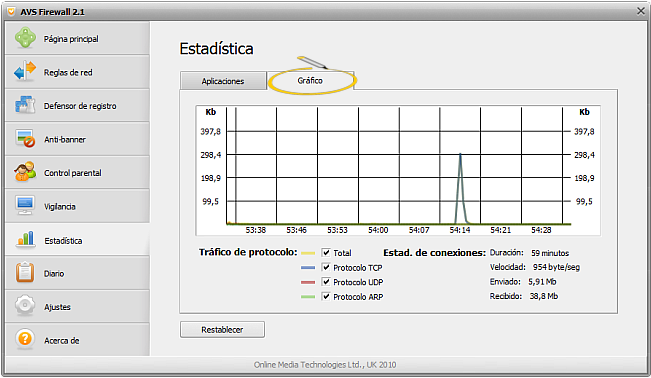Open the Defensor de registro section
This screenshot has width=651, height=378.
click(77, 106)
